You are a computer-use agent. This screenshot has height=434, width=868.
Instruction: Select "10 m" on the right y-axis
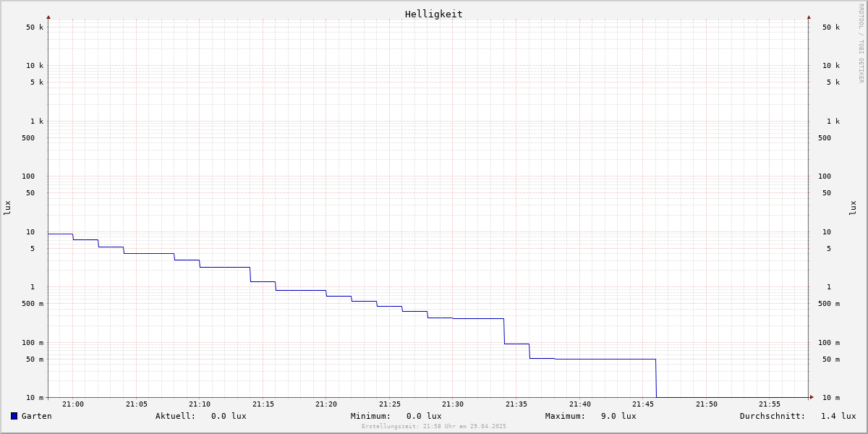831,398
